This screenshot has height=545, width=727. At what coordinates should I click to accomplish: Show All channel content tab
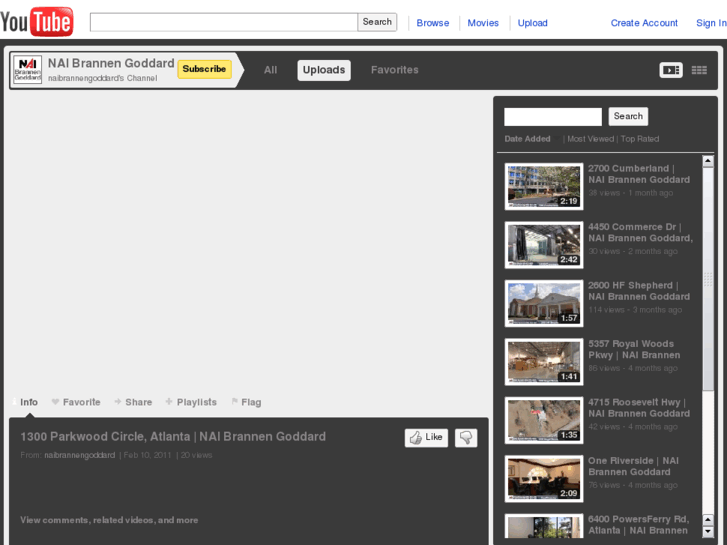(270, 70)
